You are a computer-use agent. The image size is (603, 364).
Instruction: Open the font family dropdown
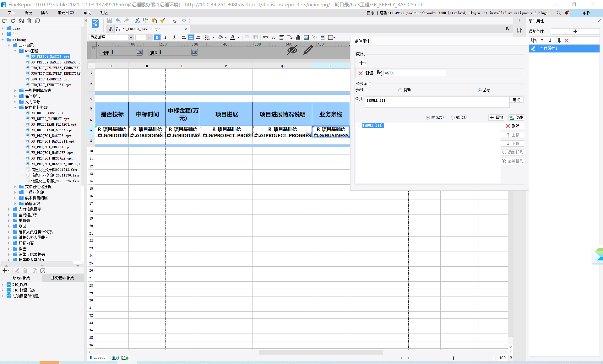(131, 37)
